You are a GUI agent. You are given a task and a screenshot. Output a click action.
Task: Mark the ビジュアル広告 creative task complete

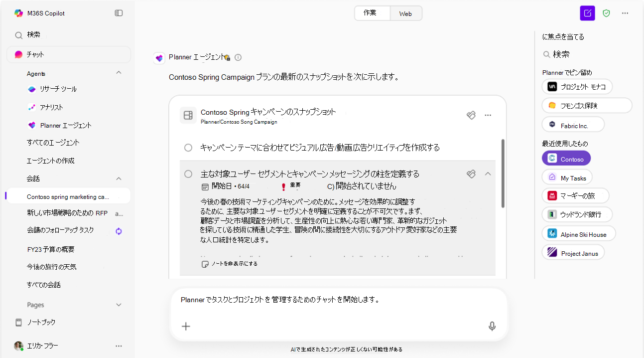click(x=188, y=148)
